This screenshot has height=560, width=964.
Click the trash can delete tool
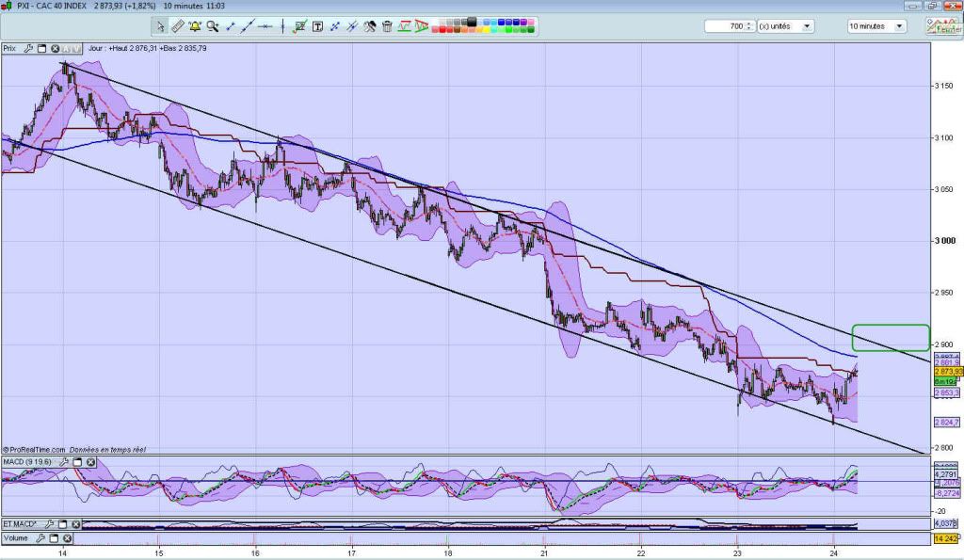[387, 26]
